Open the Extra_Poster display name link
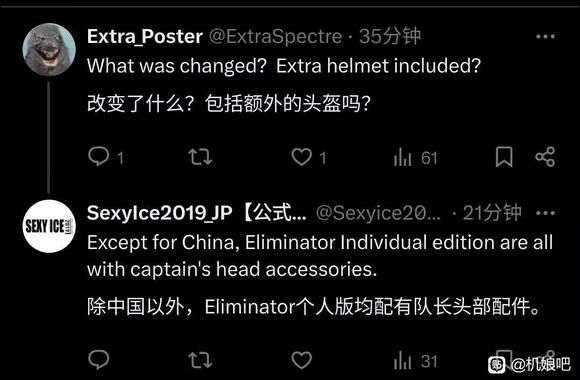The image size is (580, 380). click(145, 36)
